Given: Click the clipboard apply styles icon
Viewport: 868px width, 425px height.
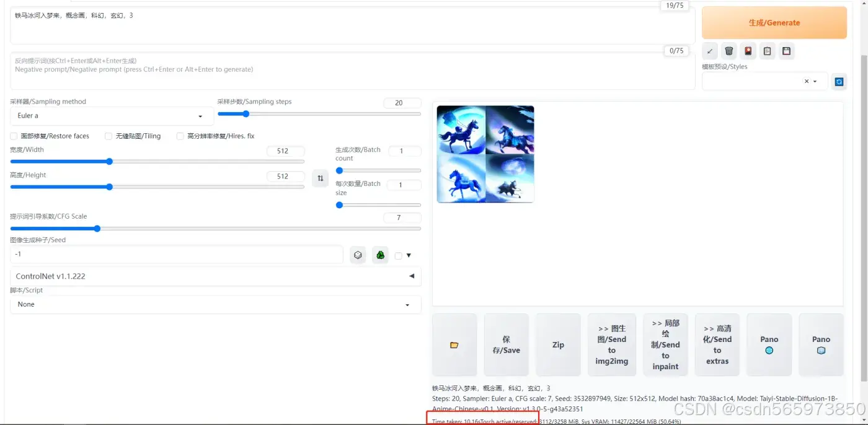Looking at the screenshot, I should 768,51.
